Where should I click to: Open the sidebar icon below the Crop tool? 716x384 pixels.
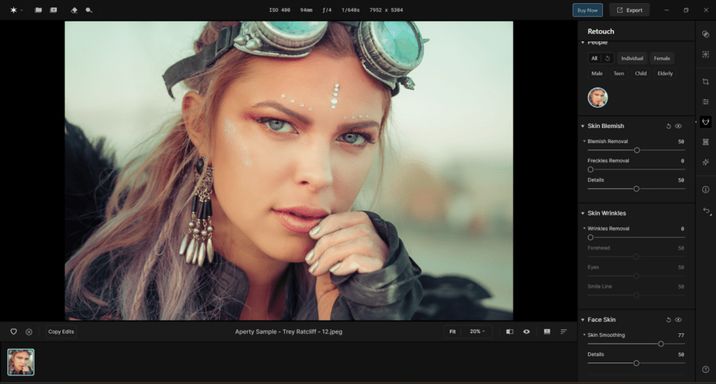[x=705, y=101]
